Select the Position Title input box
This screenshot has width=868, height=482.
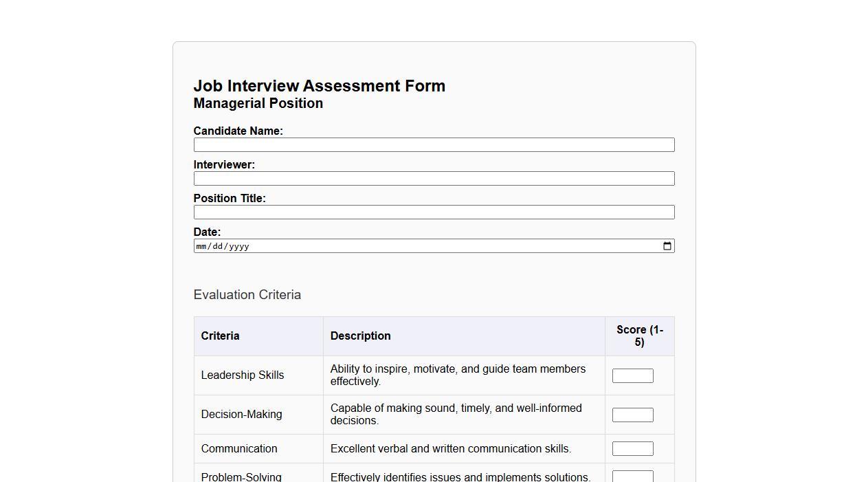pyautogui.click(x=434, y=212)
